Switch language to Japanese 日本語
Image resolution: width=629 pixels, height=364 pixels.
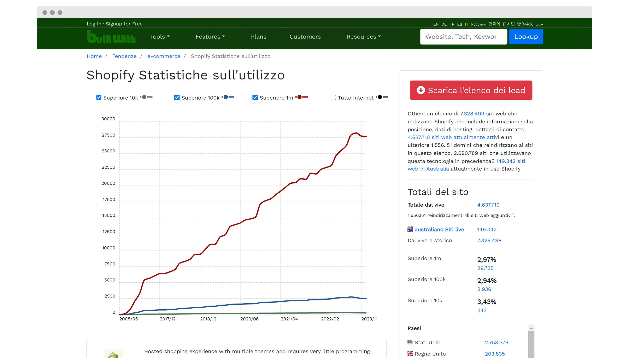[509, 24]
